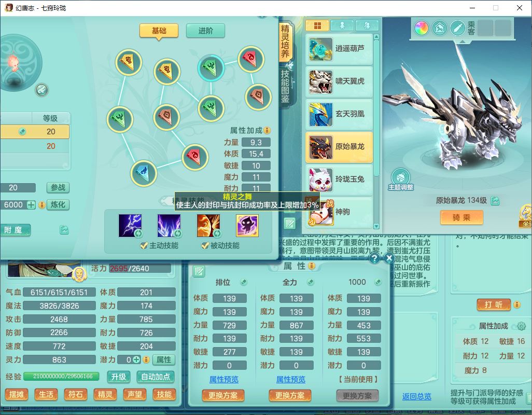
Task: Click the 骑乘 ride button
Action: click(461, 217)
